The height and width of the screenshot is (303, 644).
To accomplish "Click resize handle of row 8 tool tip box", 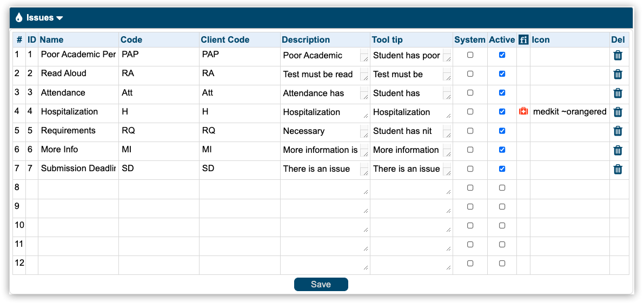I will [449, 192].
